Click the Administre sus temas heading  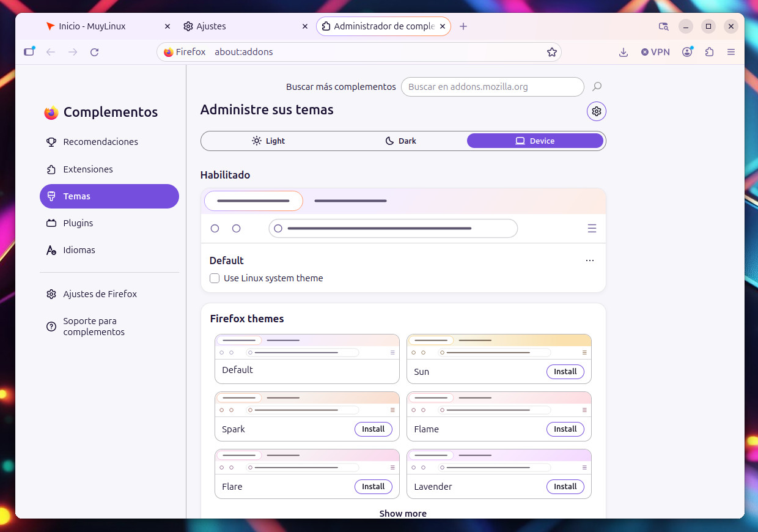coord(267,110)
